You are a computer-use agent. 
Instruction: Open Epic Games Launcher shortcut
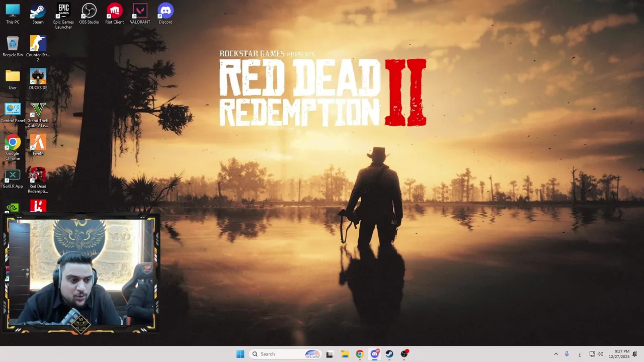tap(63, 16)
